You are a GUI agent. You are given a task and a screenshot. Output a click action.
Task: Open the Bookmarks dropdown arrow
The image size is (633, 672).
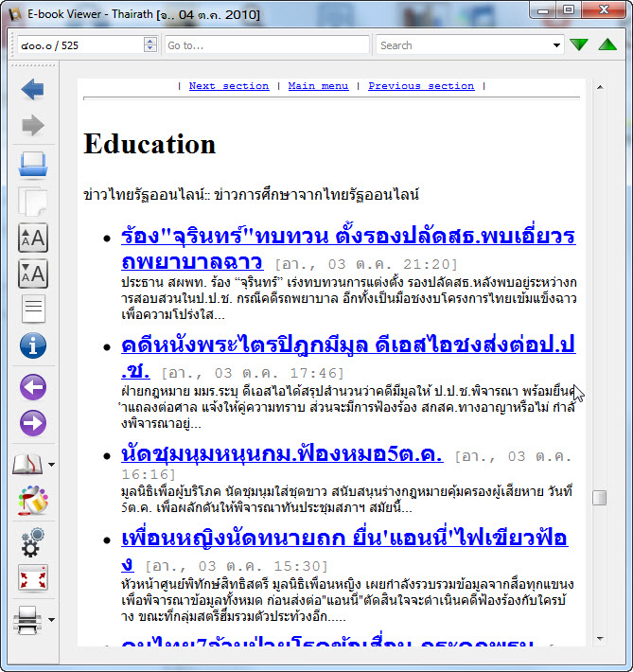[51, 465]
